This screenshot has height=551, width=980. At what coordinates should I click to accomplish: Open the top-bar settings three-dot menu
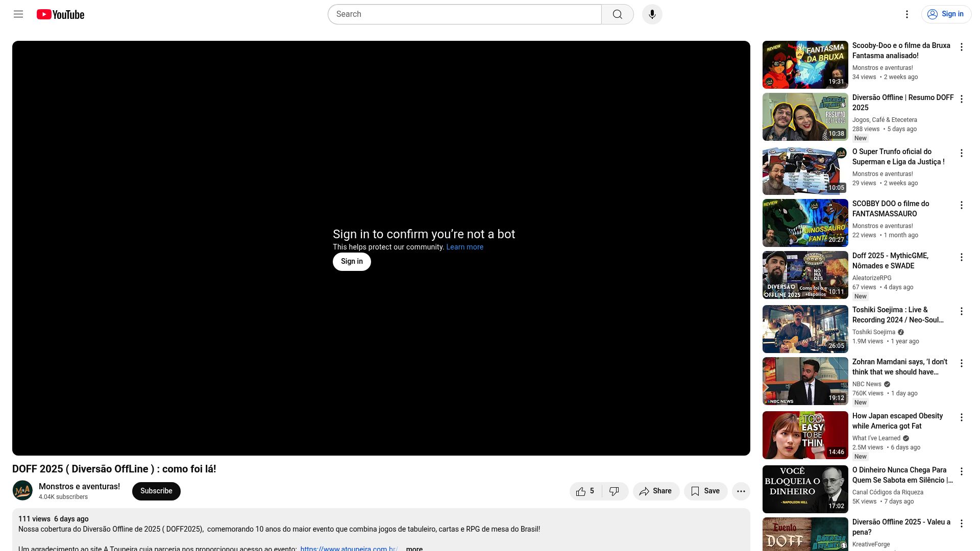coord(906,14)
